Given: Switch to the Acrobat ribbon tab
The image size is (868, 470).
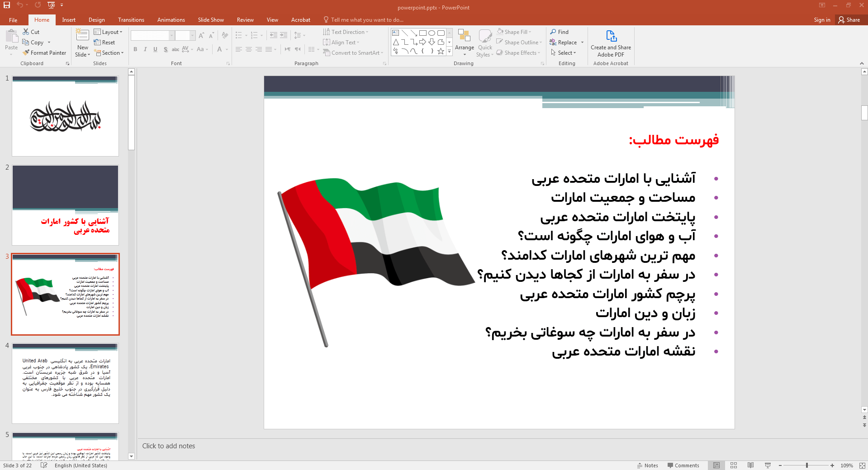Looking at the screenshot, I should (300, 20).
